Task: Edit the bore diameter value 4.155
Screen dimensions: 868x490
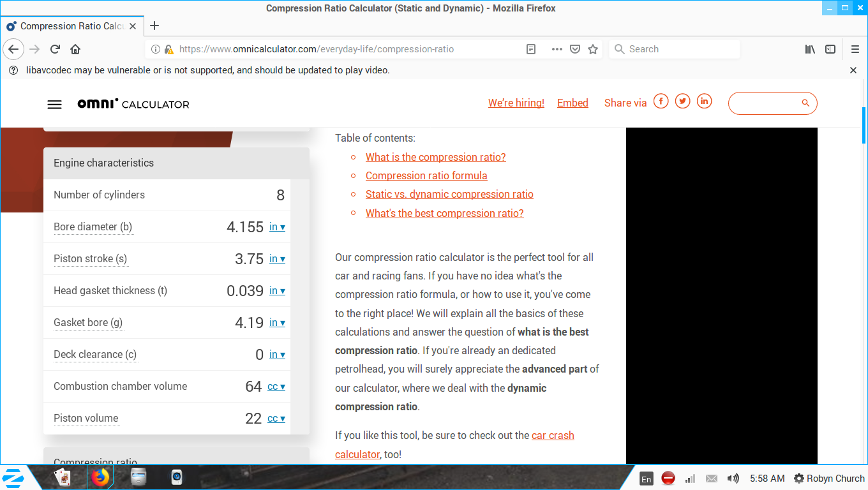Action: (245, 227)
